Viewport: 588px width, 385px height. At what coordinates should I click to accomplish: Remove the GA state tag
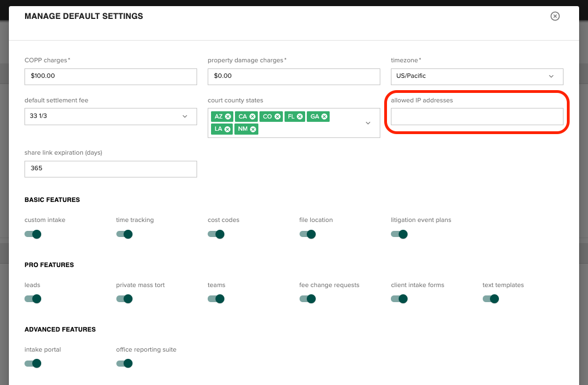(x=325, y=116)
